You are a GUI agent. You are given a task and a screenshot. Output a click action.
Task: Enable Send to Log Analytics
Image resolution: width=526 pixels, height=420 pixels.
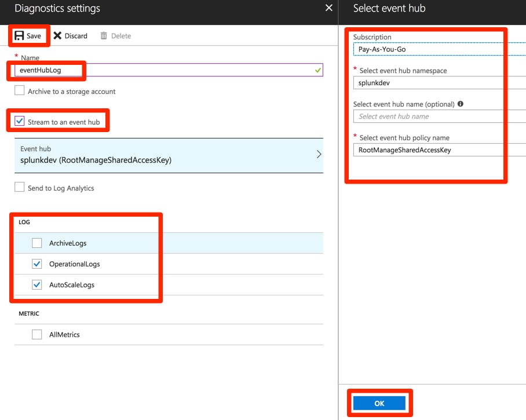pyautogui.click(x=20, y=187)
